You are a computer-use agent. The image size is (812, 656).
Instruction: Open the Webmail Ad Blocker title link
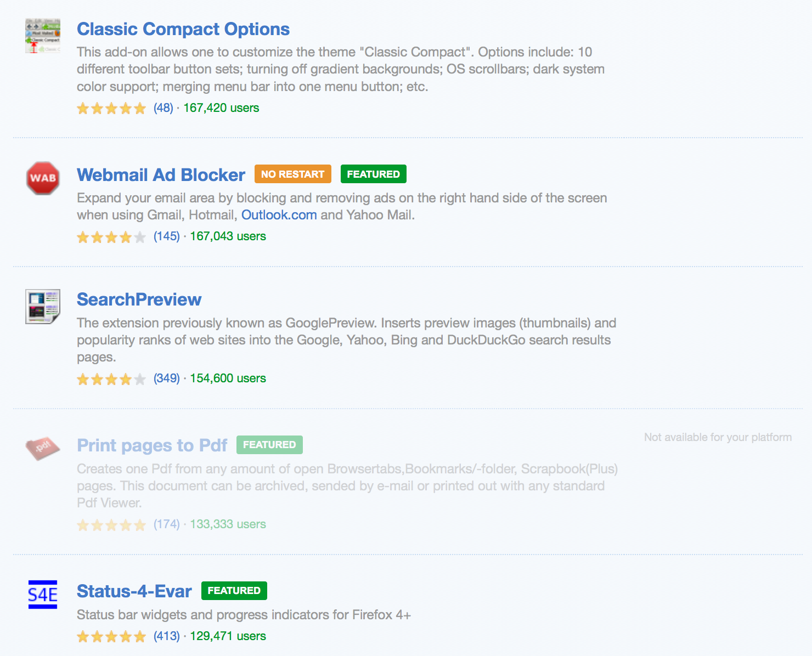click(x=161, y=174)
